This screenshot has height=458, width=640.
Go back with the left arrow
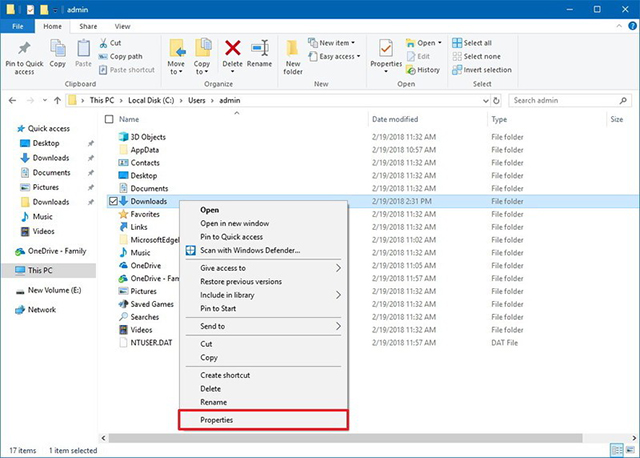(x=13, y=100)
